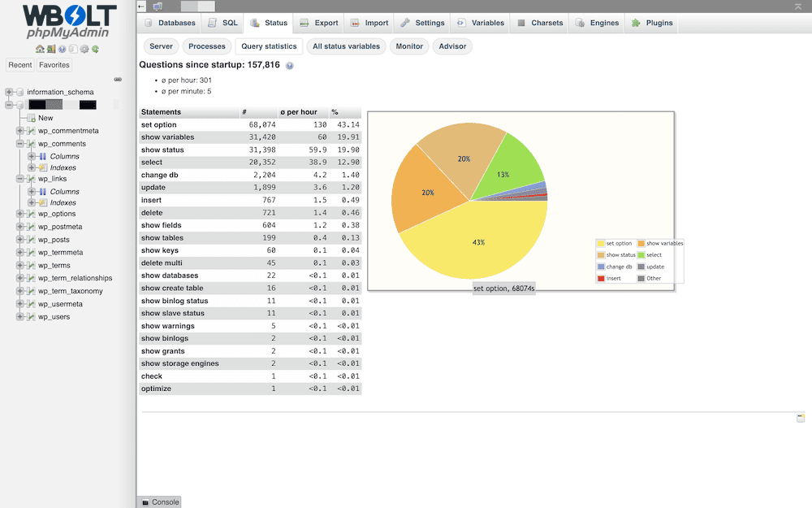This screenshot has width=812, height=508.
Task: Click the Favorites button in sidebar
Action: [54, 65]
